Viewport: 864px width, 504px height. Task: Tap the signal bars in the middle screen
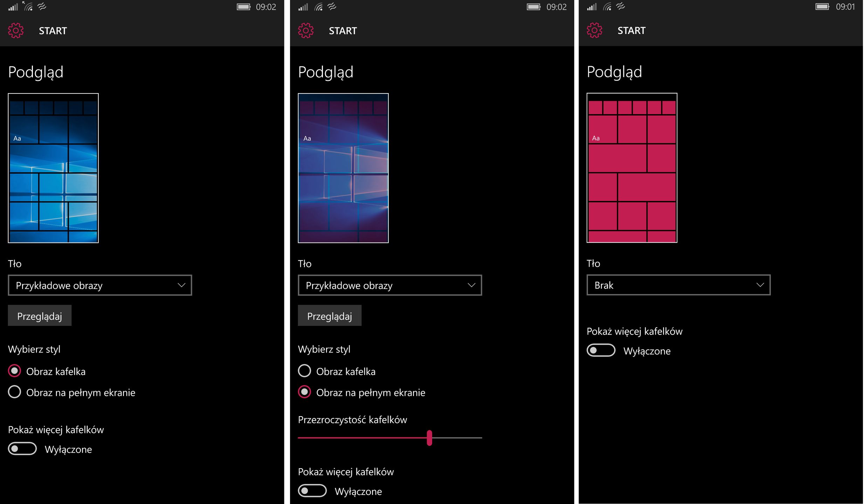click(303, 7)
